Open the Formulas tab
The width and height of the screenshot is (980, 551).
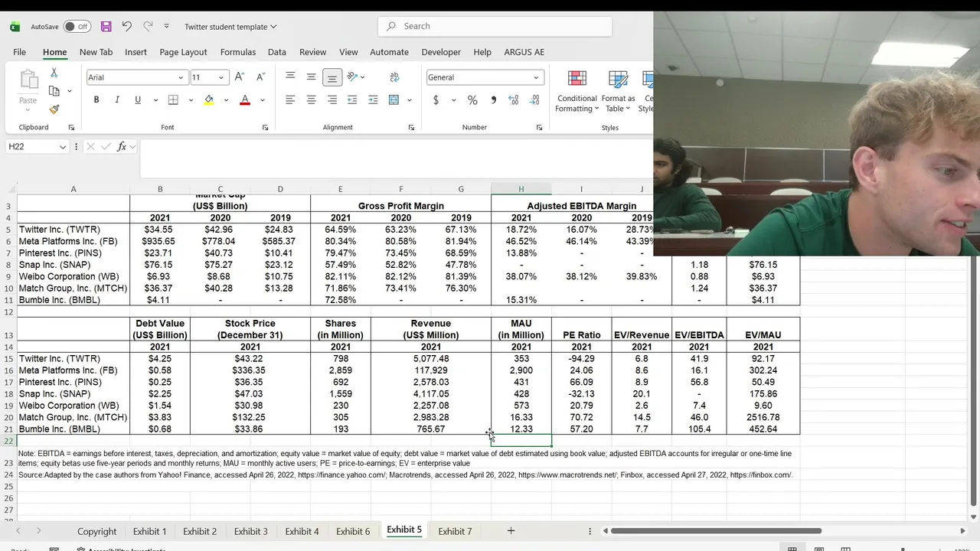coord(238,52)
